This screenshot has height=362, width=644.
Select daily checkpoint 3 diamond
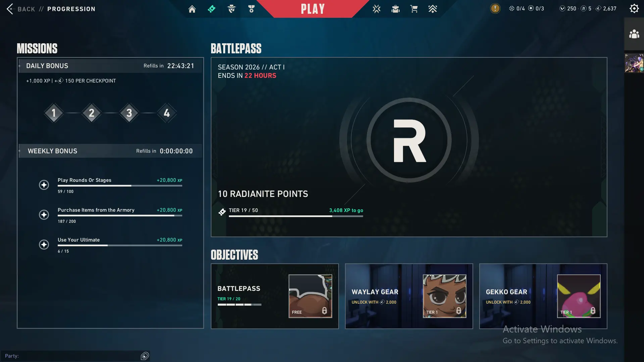pyautogui.click(x=129, y=113)
